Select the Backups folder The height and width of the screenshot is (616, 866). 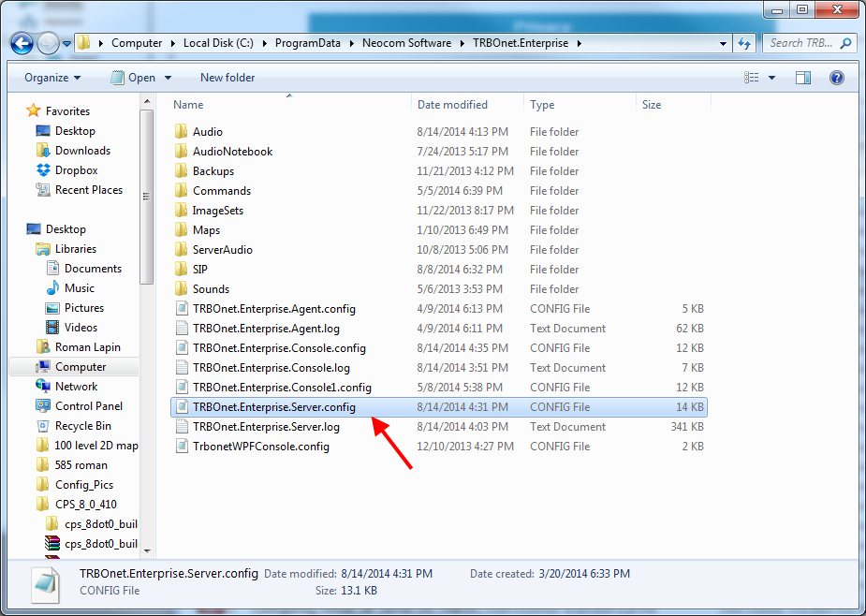click(x=213, y=171)
